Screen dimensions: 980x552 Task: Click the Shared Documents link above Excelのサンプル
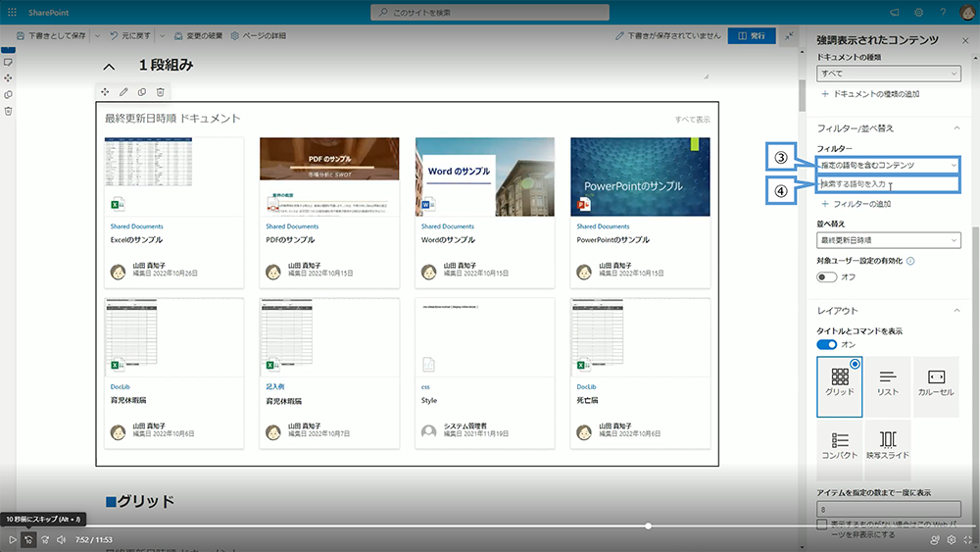click(137, 226)
